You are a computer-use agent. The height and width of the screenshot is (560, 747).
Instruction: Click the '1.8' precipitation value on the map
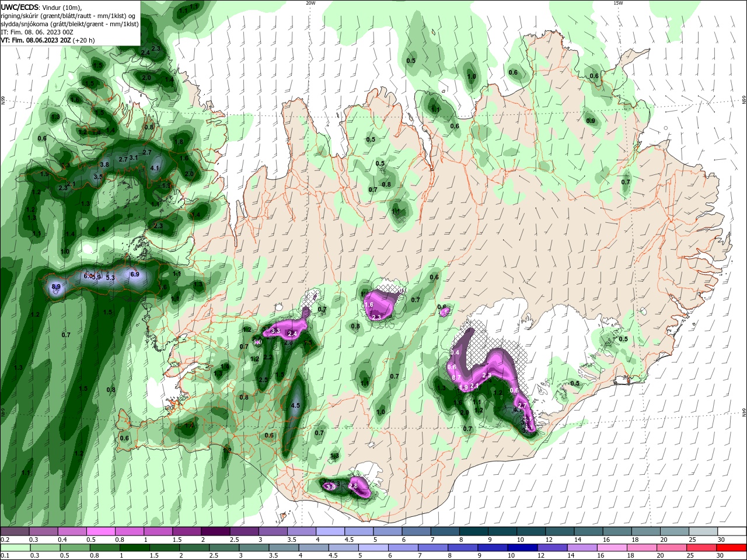179,142
